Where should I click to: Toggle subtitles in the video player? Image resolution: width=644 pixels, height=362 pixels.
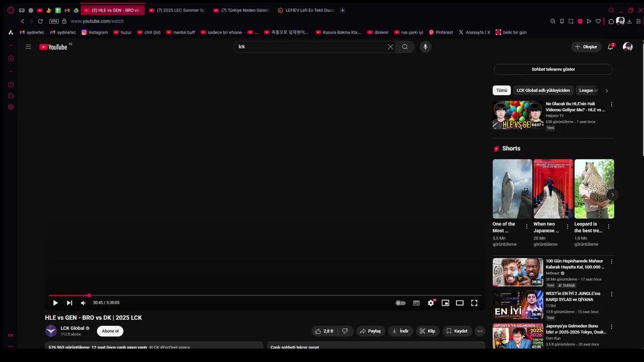(x=416, y=303)
